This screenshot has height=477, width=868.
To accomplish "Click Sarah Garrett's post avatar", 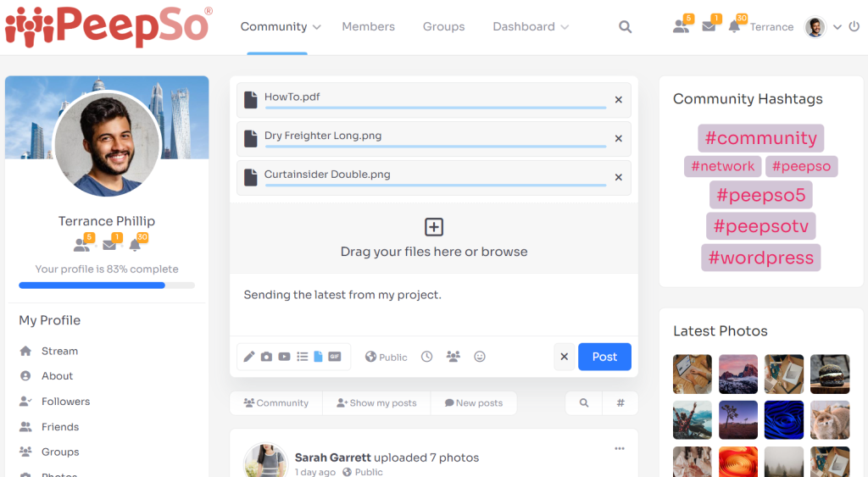I will pyautogui.click(x=265, y=460).
